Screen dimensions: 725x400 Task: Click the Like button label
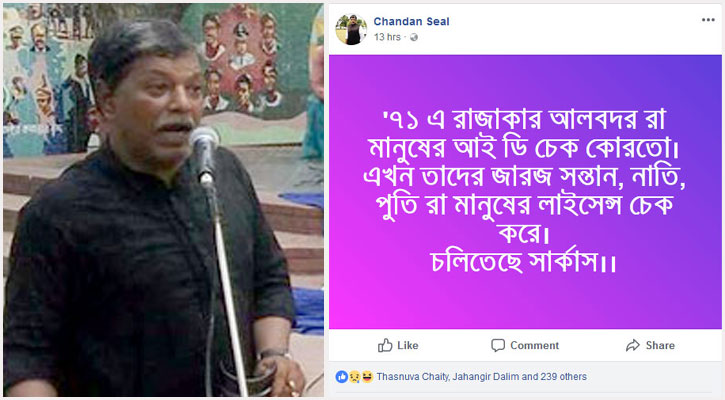point(407,345)
